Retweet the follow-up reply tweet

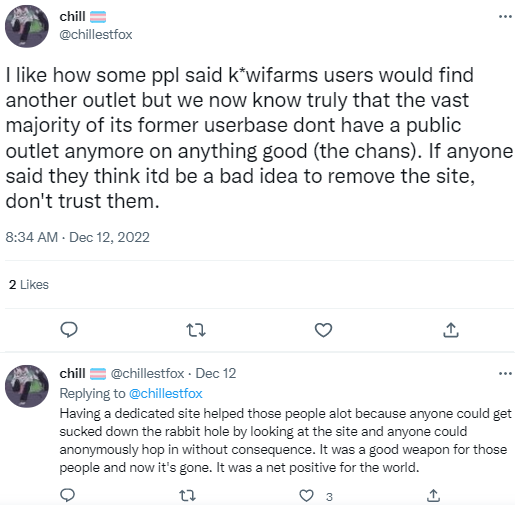(x=188, y=496)
